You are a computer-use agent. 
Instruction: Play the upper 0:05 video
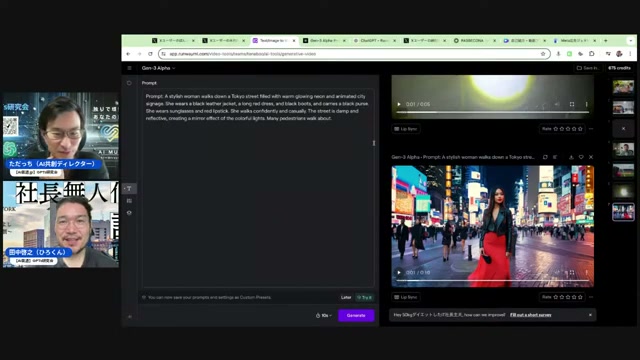pyautogui.click(x=399, y=104)
